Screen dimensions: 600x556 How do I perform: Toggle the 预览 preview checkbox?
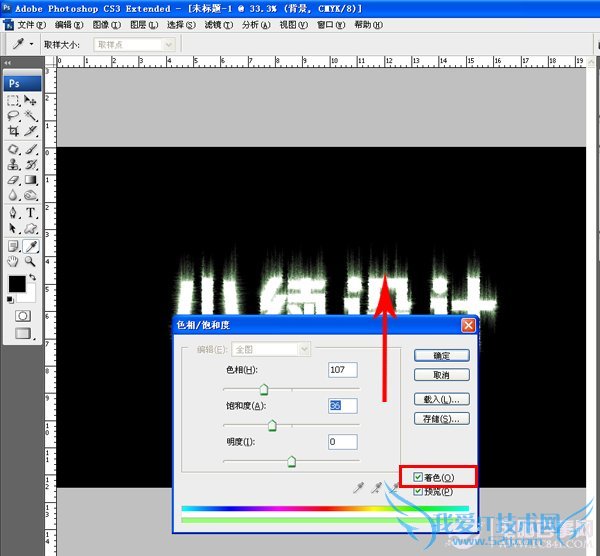[418, 491]
